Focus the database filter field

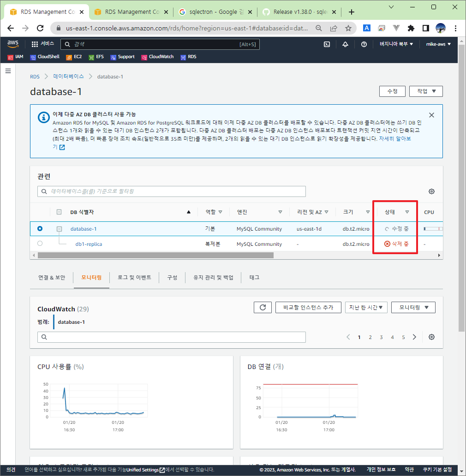point(172,191)
